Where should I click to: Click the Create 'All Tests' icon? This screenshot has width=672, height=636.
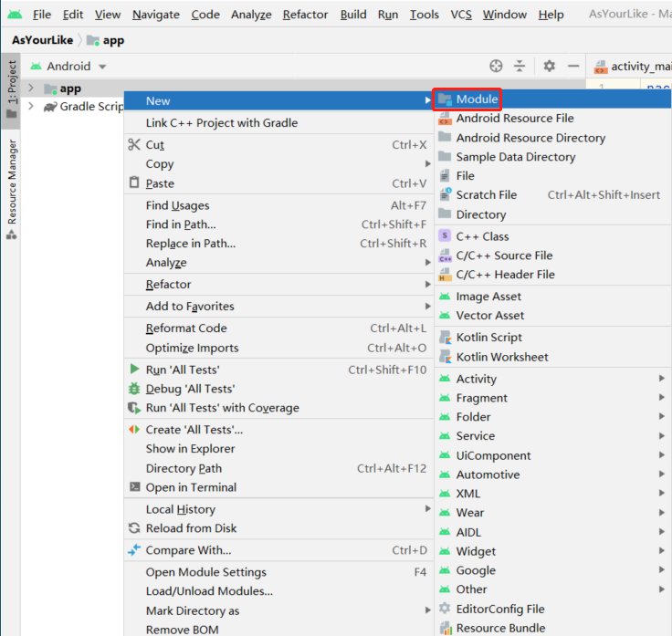point(134,429)
